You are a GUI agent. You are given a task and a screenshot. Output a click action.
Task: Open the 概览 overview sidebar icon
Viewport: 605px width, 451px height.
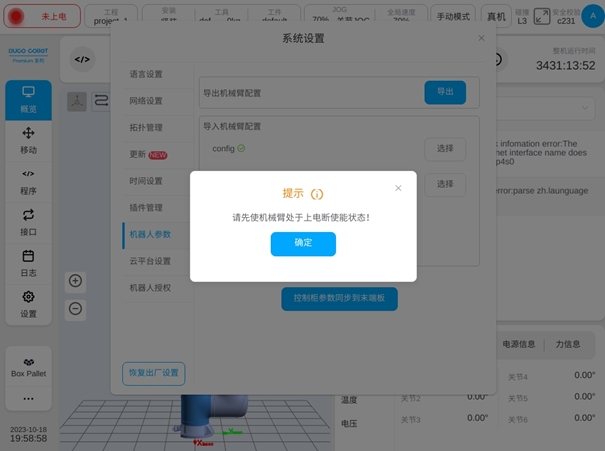coord(28,100)
